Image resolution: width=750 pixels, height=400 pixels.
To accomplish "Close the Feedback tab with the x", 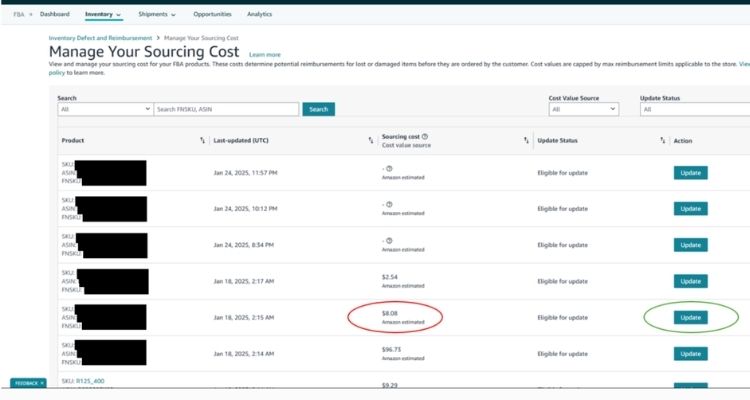I will (43, 383).
